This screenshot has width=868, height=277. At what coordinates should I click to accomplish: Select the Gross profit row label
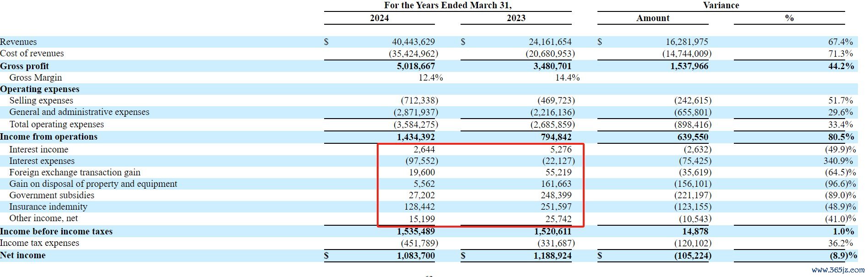click(x=24, y=66)
